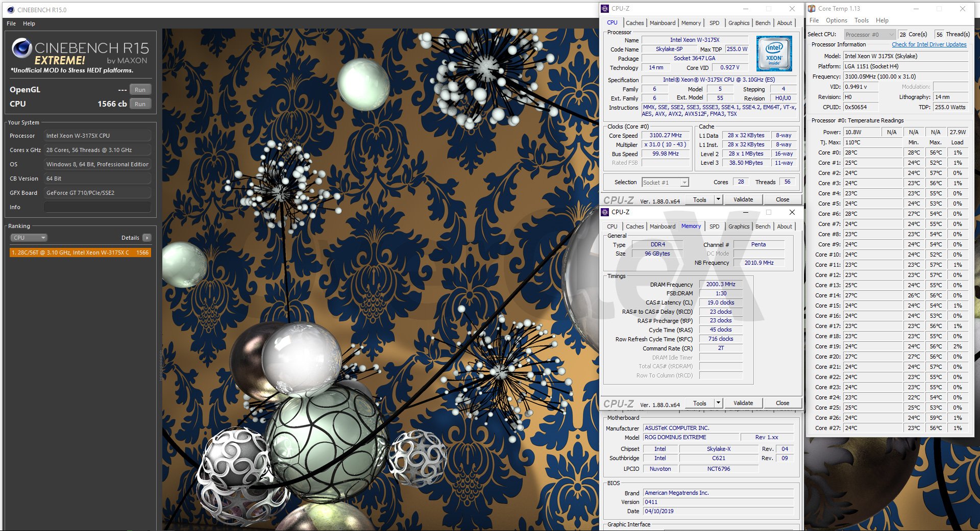
Task: Click the lower CPU-Z window title icon
Action: click(x=605, y=212)
